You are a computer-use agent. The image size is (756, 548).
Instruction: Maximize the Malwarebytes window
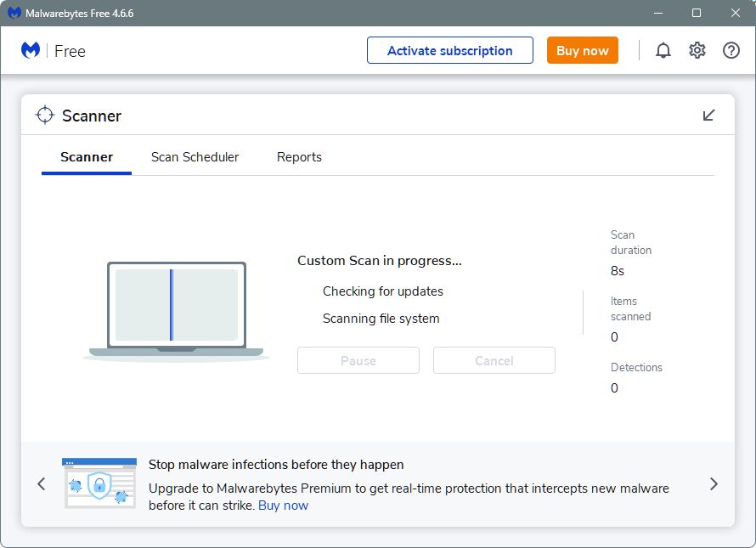pyautogui.click(x=697, y=13)
